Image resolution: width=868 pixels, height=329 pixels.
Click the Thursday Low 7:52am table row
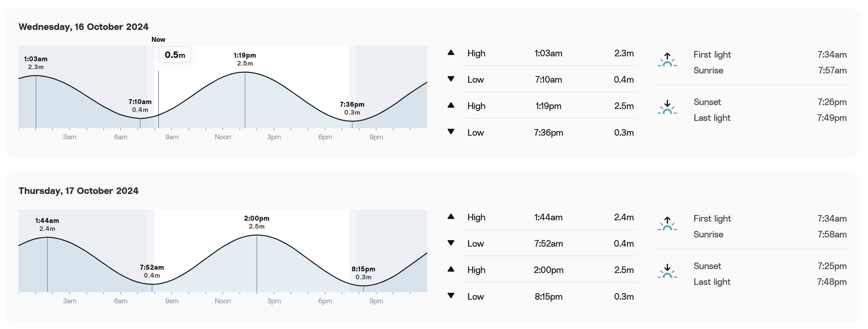550,243
